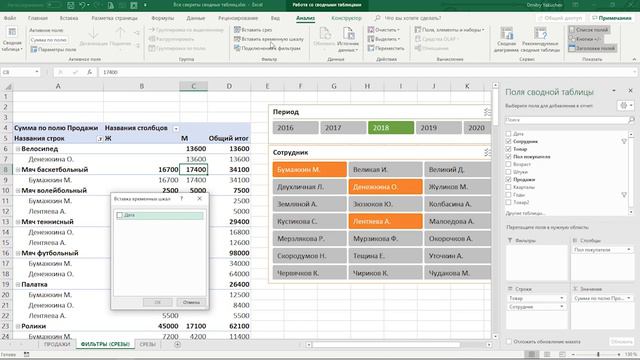Uncheck the Пол покупателя field checkbox
Viewport: 640px width, 360px height.
(x=508, y=157)
